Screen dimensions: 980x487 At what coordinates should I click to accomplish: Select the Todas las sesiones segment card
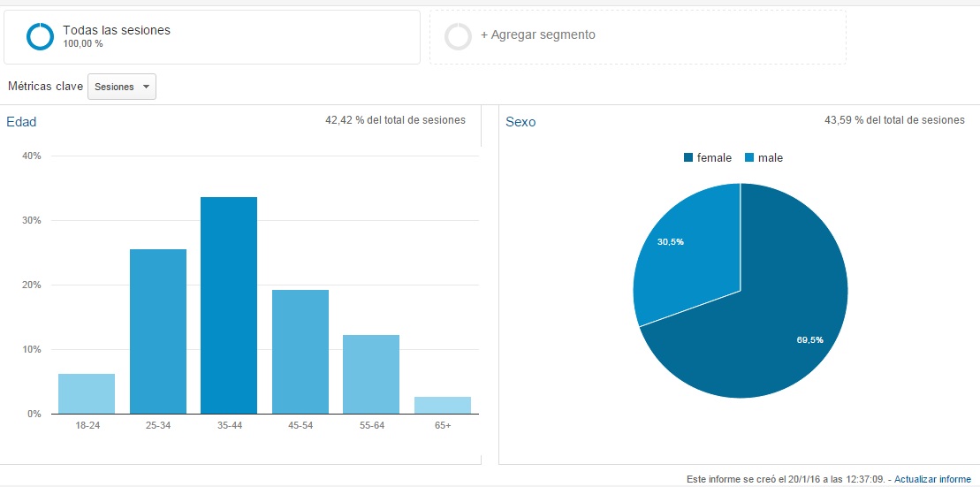coord(212,37)
